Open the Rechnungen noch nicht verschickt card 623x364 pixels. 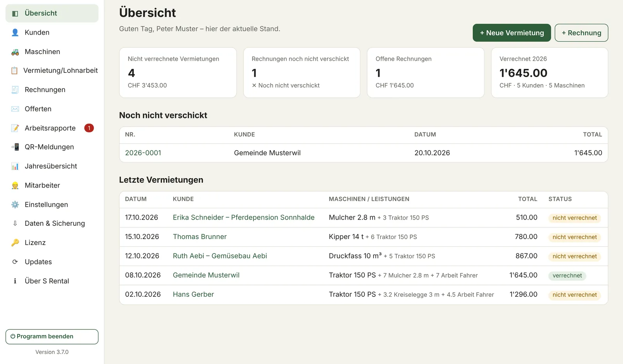[302, 73]
